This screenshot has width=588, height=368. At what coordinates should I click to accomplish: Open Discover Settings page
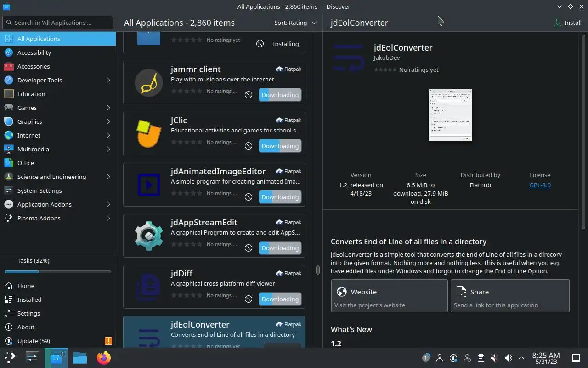click(x=58, y=313)
